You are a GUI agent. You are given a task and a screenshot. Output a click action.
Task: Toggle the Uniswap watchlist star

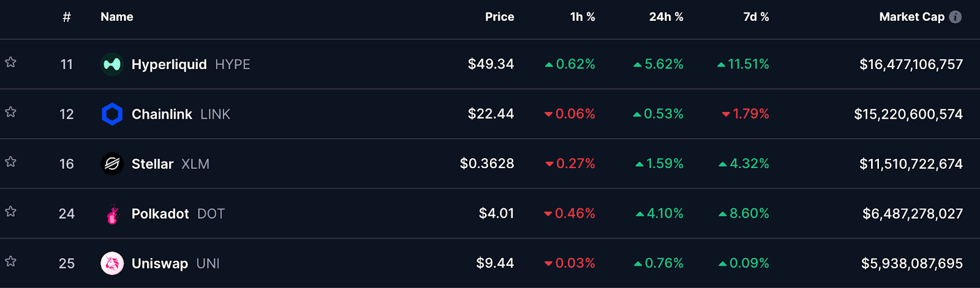click(x=10, y=262)
